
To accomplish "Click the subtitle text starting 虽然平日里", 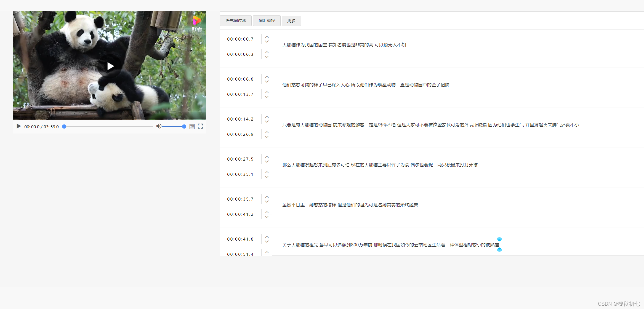I will (x=350, y=205).
